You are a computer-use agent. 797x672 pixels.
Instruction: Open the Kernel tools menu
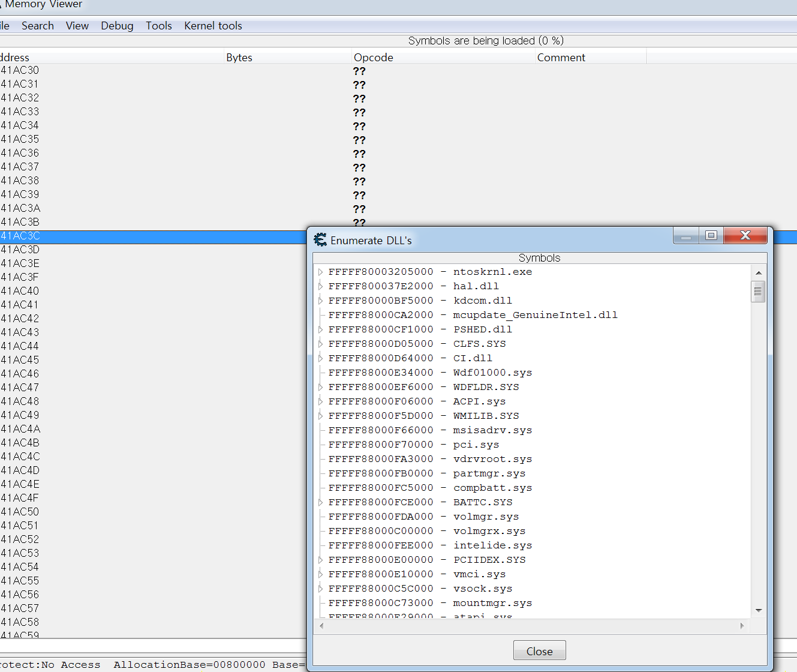(x=213, y=25)
